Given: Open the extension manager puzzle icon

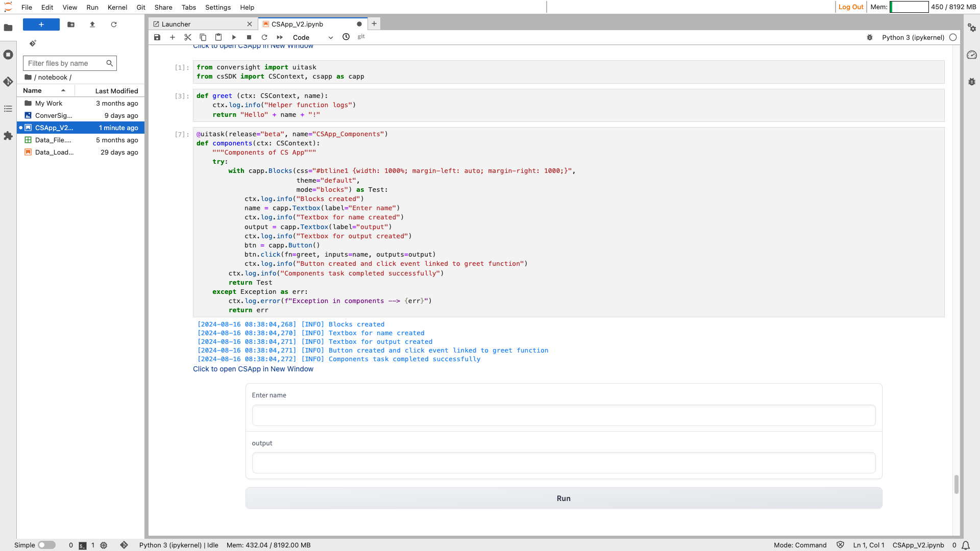Looking at the screenshot, I should tap(8, 136).
